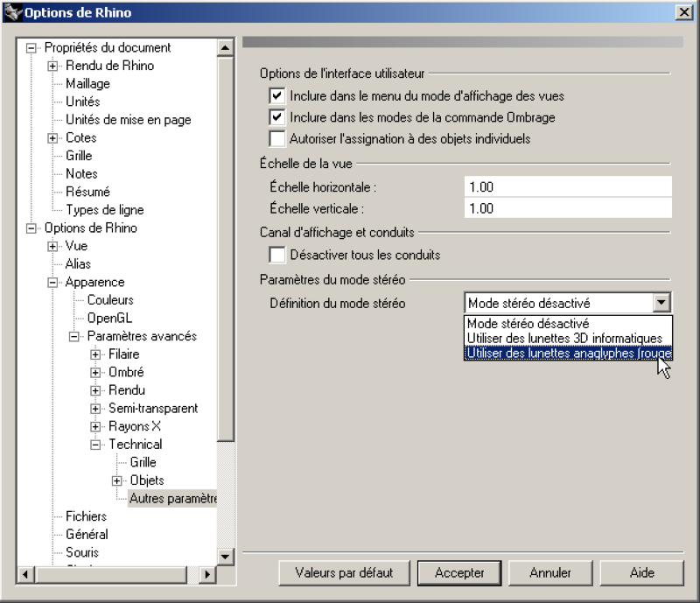The image size is (700, 603).
Task: Expand the 'Rayons X' node
Action: 95,426
